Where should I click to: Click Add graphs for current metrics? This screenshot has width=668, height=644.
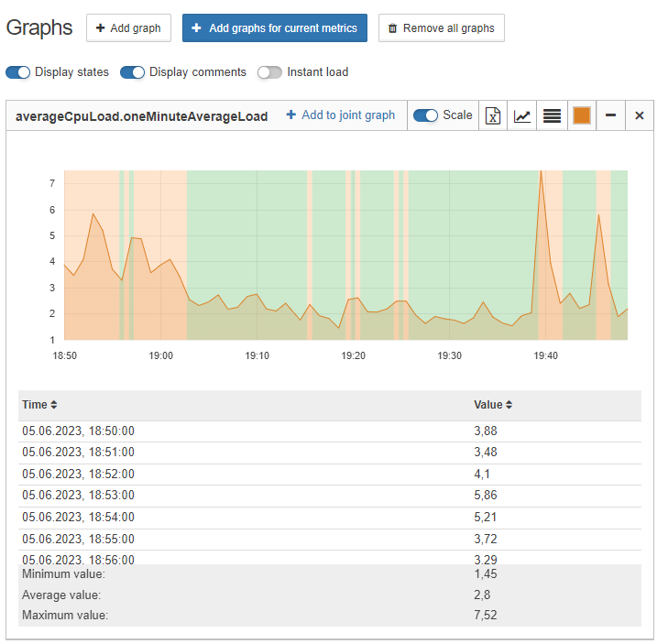click(x=275, y=28)
